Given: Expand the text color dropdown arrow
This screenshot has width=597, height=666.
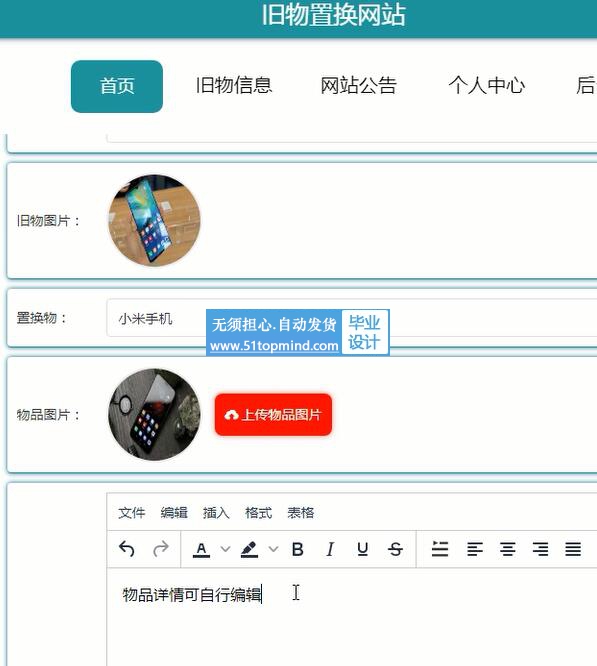Looking at the screenshot, I should [x=225, y=549].
